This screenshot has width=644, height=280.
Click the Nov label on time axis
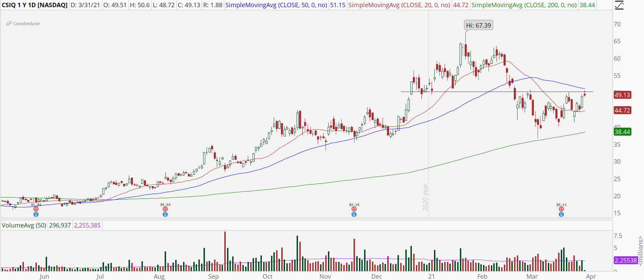tap(325, 276)
